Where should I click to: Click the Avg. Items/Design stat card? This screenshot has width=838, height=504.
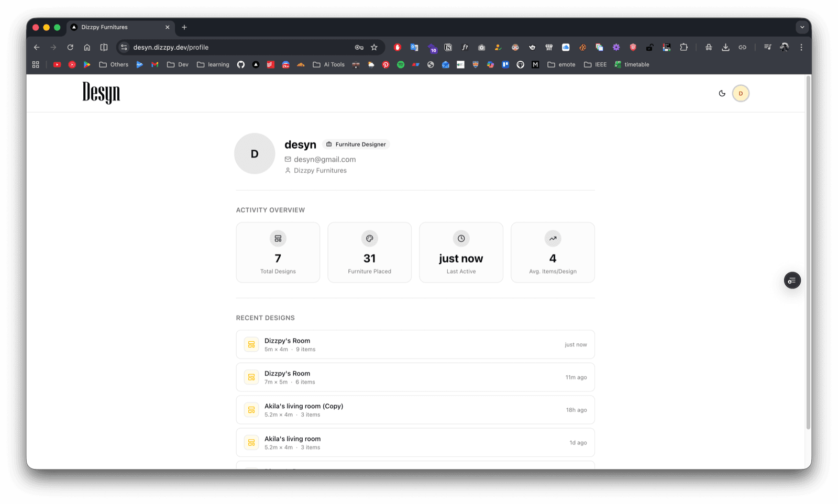[553, 252]
